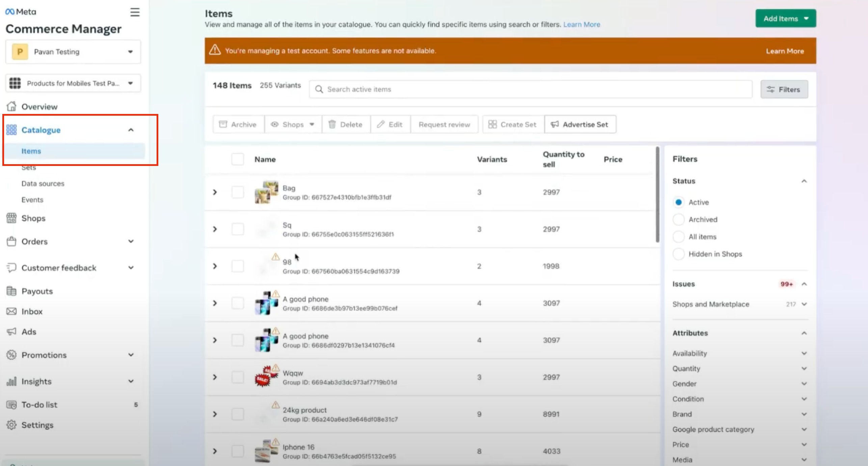The width and height of the screenshot is (868, 466).
Task: Tick the select-all checkbox in Name header
Action: click(237, 159)
